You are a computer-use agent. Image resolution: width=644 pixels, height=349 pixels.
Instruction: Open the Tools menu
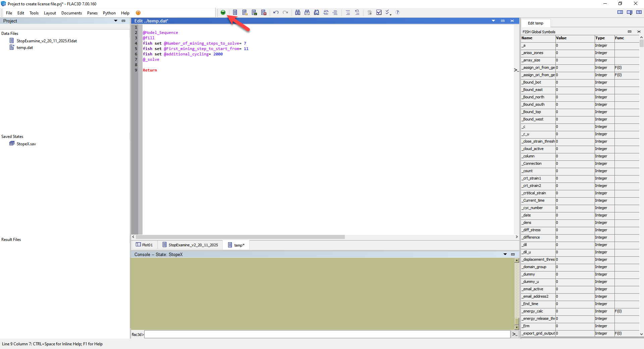[x=34, y=13]
